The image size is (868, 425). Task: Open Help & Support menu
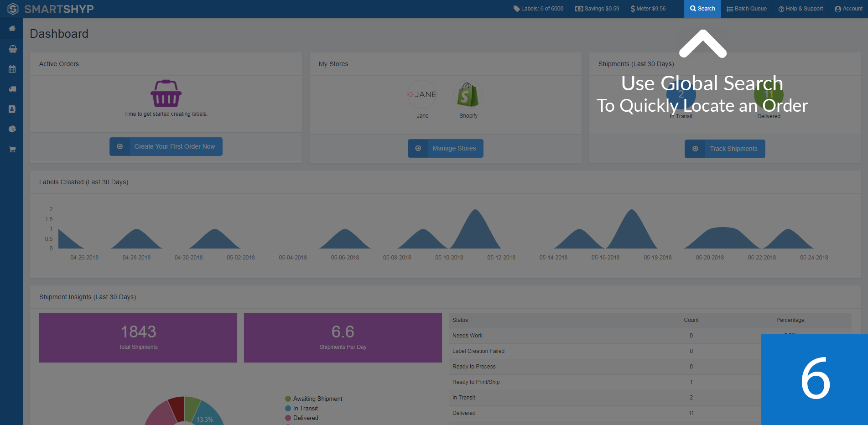tap(800, 9)
